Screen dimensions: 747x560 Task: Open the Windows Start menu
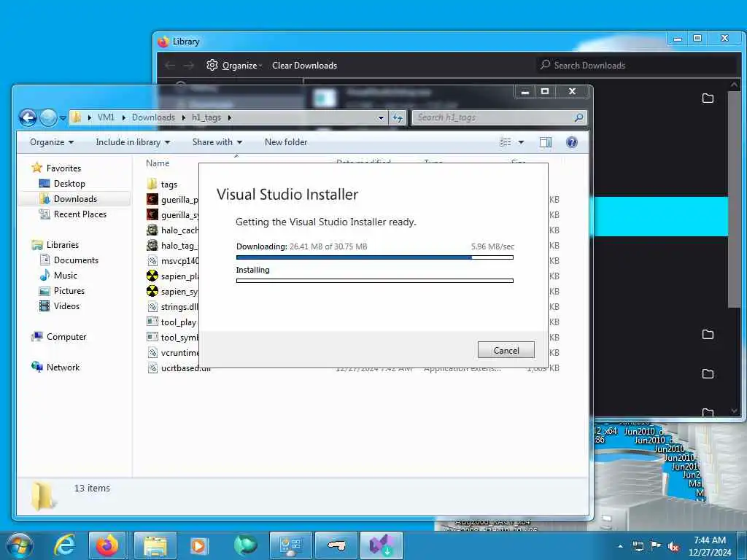(20, 545)
